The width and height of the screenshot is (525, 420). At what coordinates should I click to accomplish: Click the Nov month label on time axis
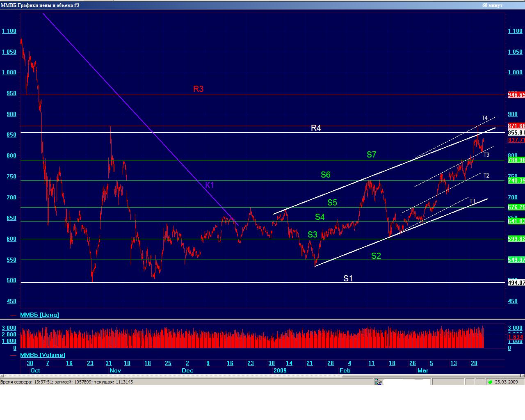point(115,370)
